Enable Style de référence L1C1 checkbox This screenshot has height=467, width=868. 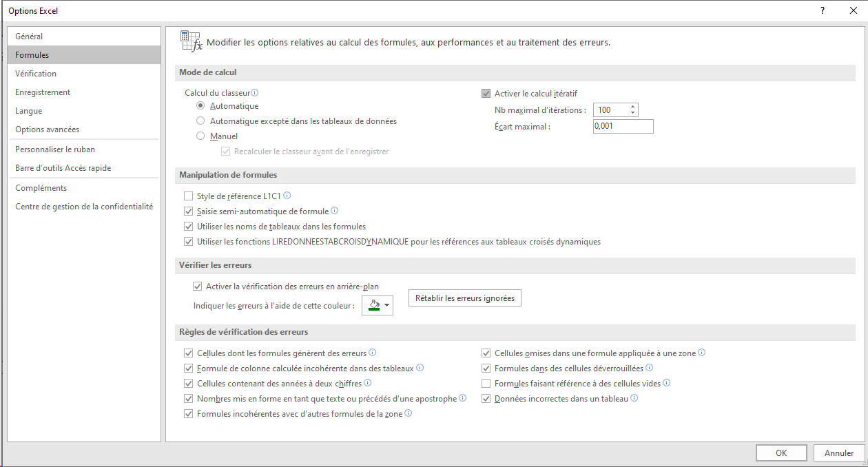click(189, 196)
